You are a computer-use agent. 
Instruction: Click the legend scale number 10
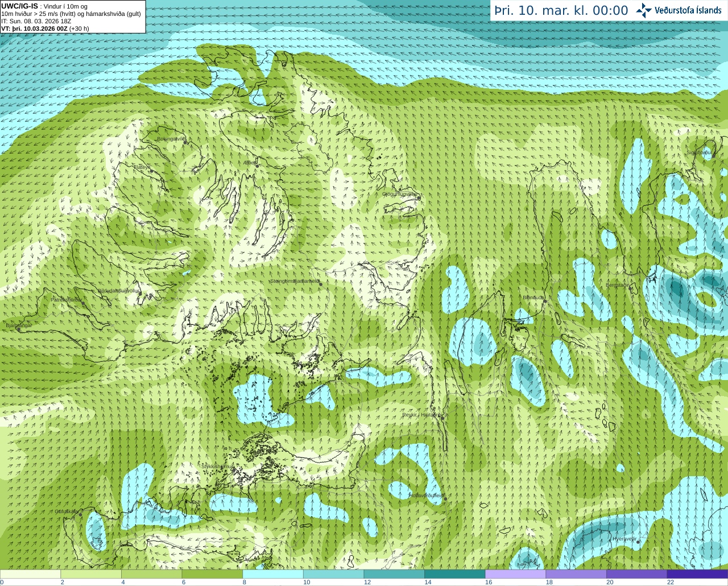(x=307, y=582)
